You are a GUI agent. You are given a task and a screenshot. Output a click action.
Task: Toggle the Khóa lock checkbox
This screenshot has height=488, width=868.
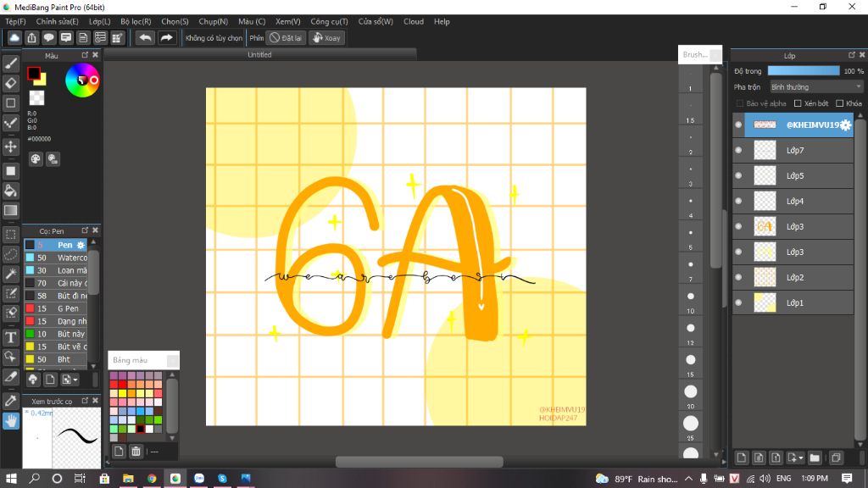pos(839,103)
